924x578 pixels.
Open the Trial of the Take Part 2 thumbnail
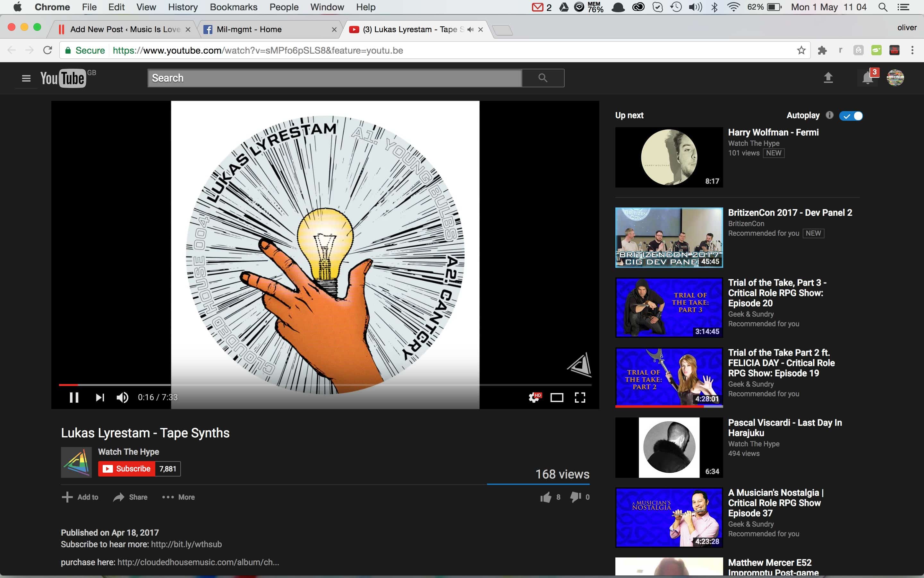[669, 377]
